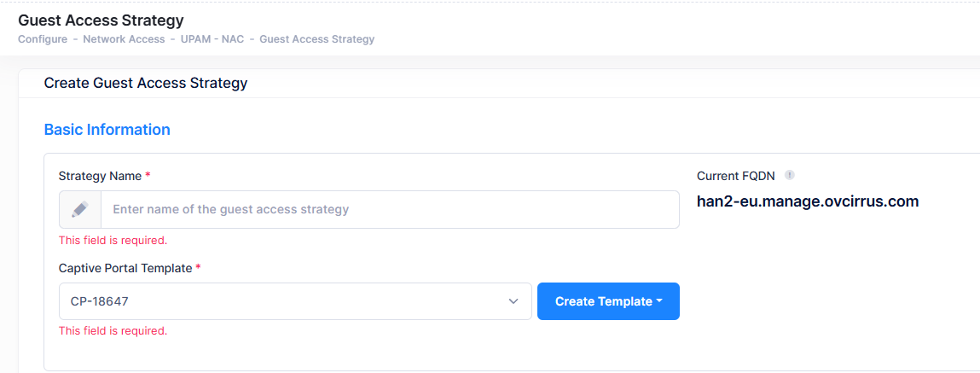Click the Captive Portal Template label
Viewport: 980px width, 373px height.
125,268
